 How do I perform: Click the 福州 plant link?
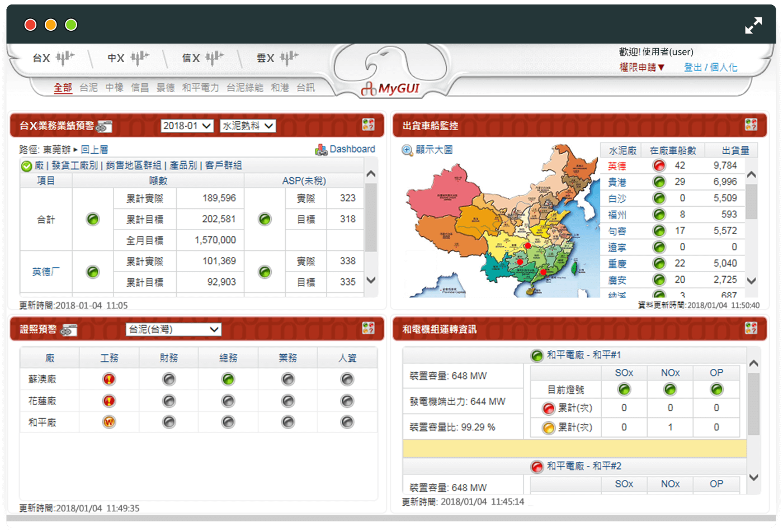pos(617,215)
